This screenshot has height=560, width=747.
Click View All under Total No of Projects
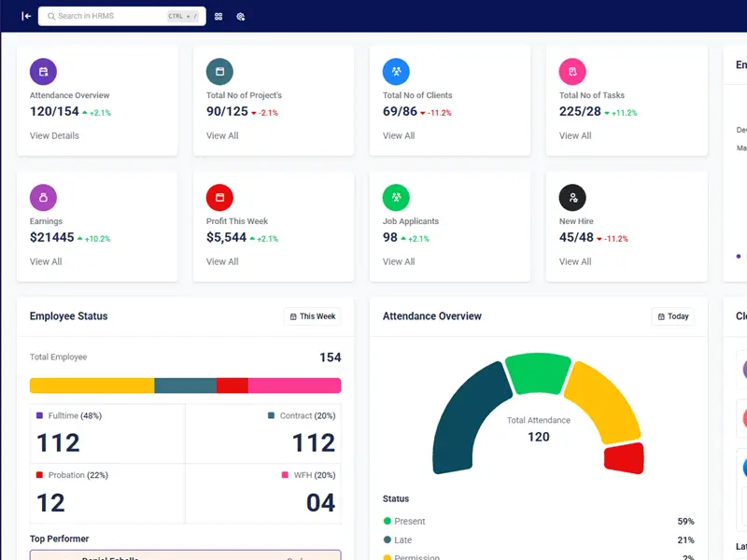pyautogui.click(x=222, y=135)
